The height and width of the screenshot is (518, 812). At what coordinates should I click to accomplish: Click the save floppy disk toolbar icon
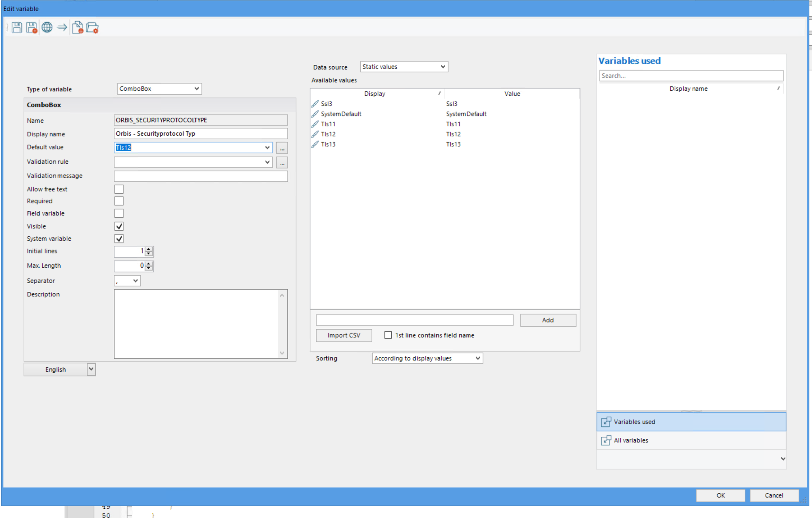(x=17, y=27)
